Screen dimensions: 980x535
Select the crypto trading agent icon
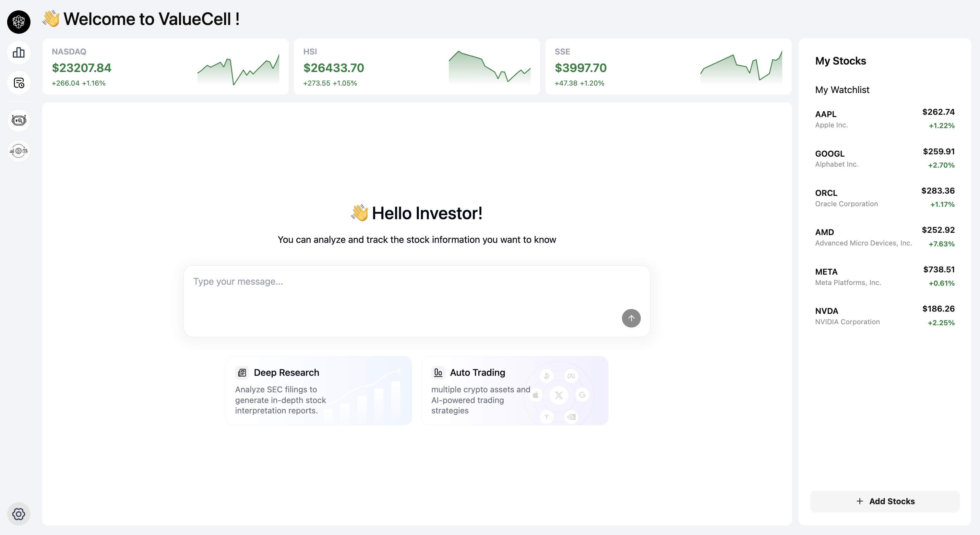(x=18, y=151)
